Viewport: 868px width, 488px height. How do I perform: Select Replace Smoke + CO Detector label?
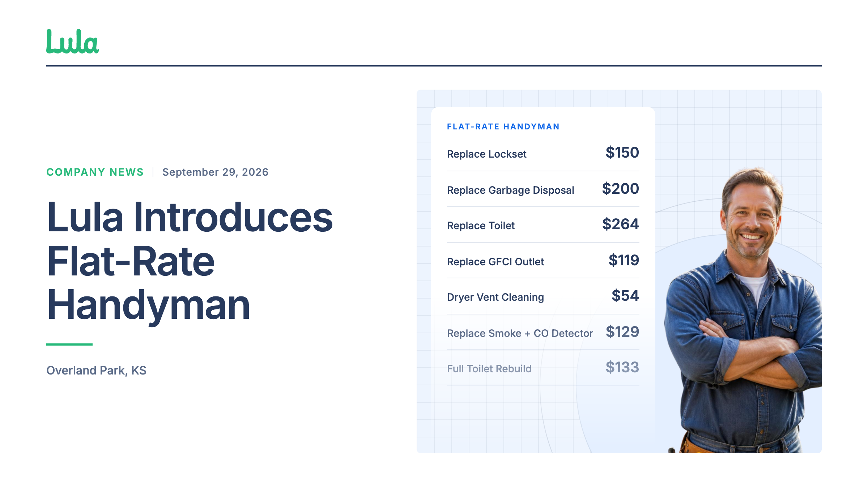520,333
